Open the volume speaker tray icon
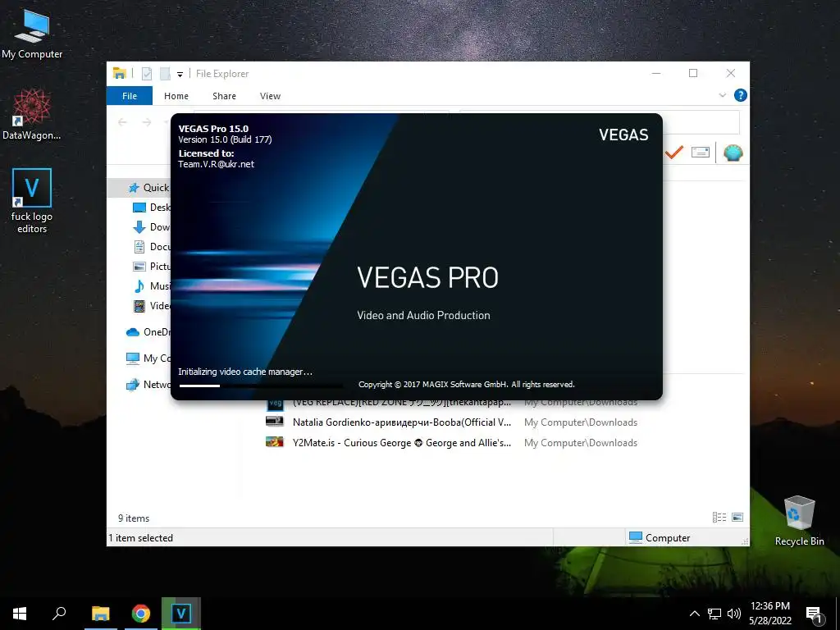This screenshot has height=630, width=840. tap(734, 614)
